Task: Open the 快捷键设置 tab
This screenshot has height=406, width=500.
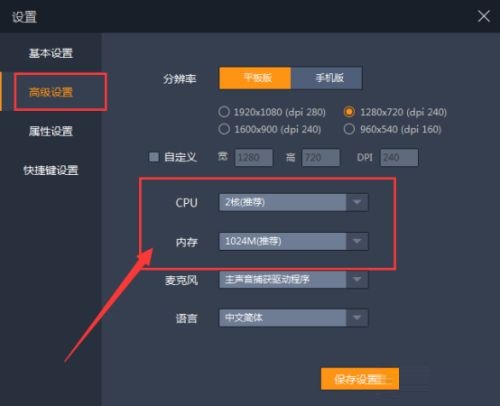Action: tap(51, 170)
